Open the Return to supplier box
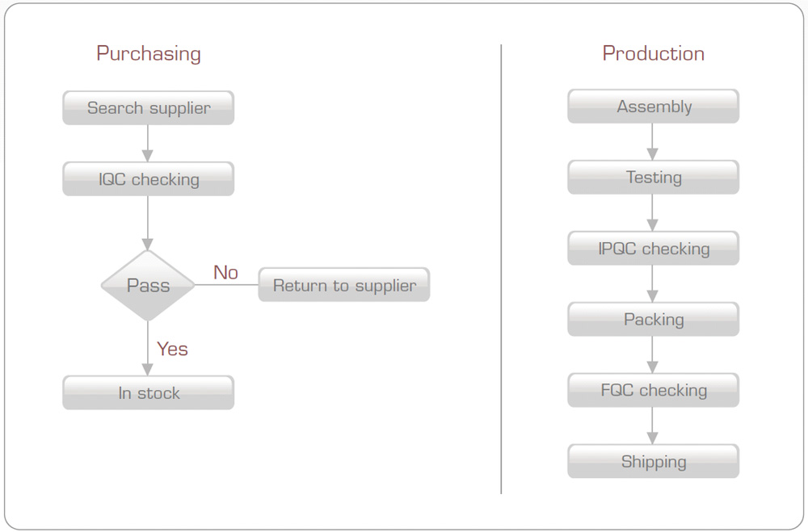The image size is (808, 532). coord(343,285)
